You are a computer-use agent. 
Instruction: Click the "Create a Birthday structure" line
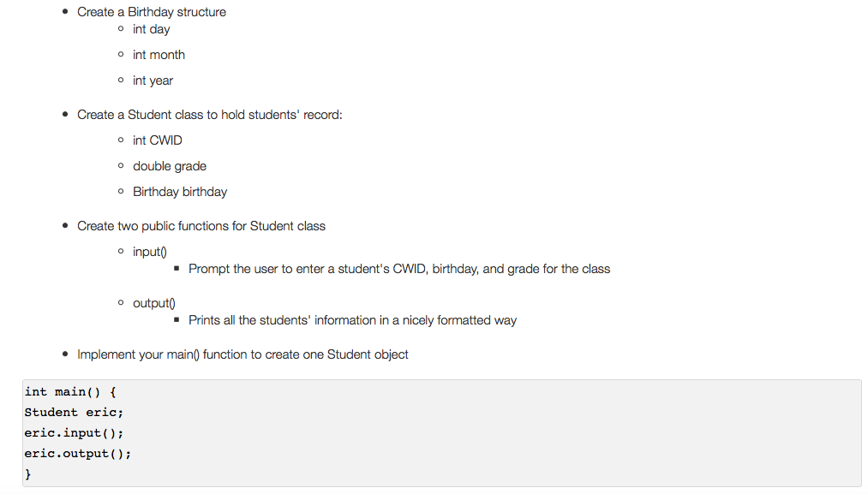pyautogui.click(x=152, y=12)
